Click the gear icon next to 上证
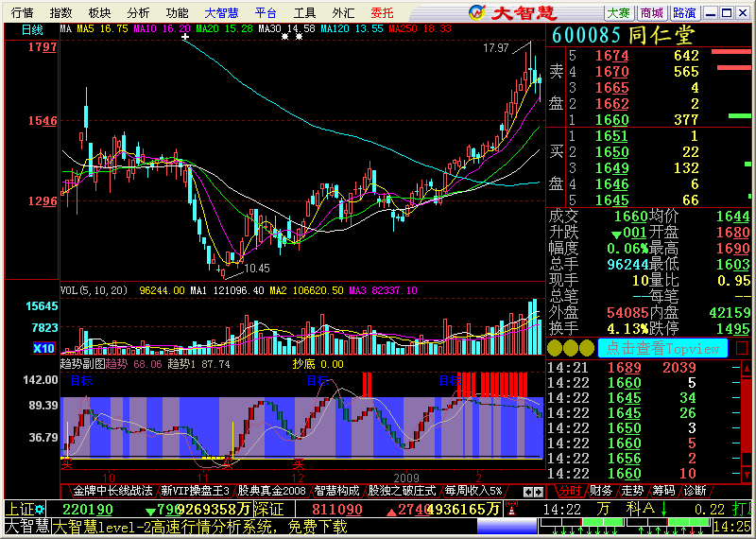 pyautogui.click(x=39, y=509)
